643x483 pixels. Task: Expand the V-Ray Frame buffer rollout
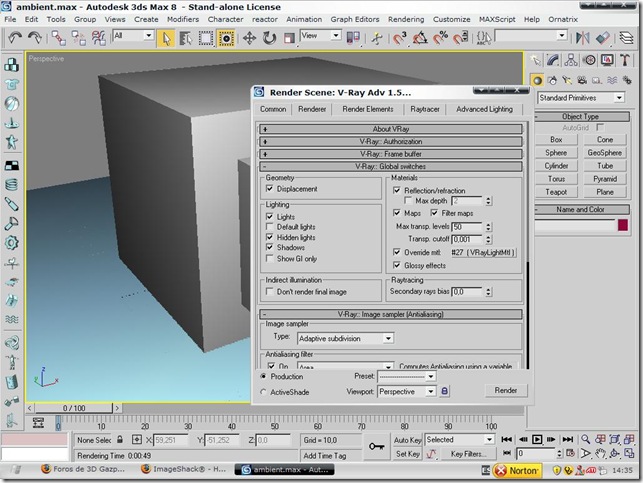(x=391, y=154)
